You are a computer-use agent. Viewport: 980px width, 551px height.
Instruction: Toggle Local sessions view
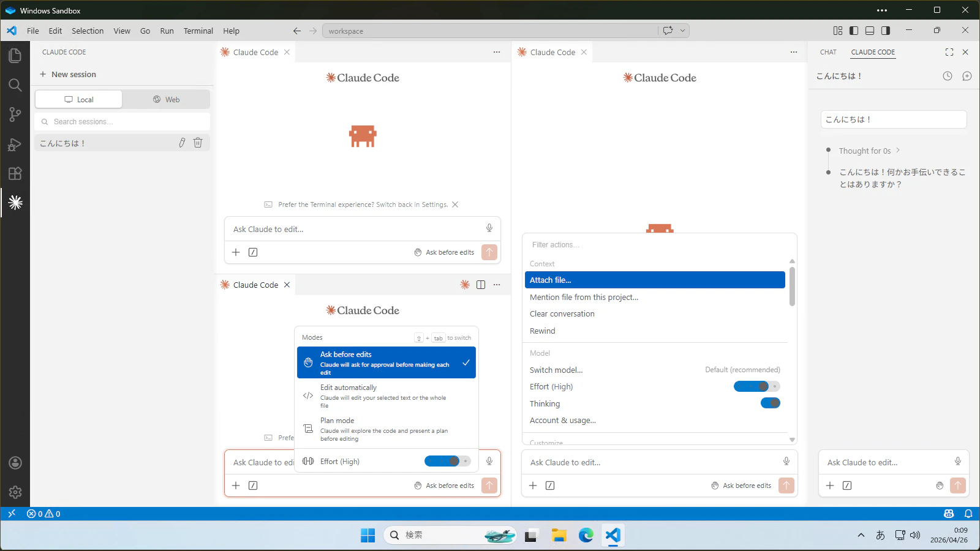coord(78,99)
